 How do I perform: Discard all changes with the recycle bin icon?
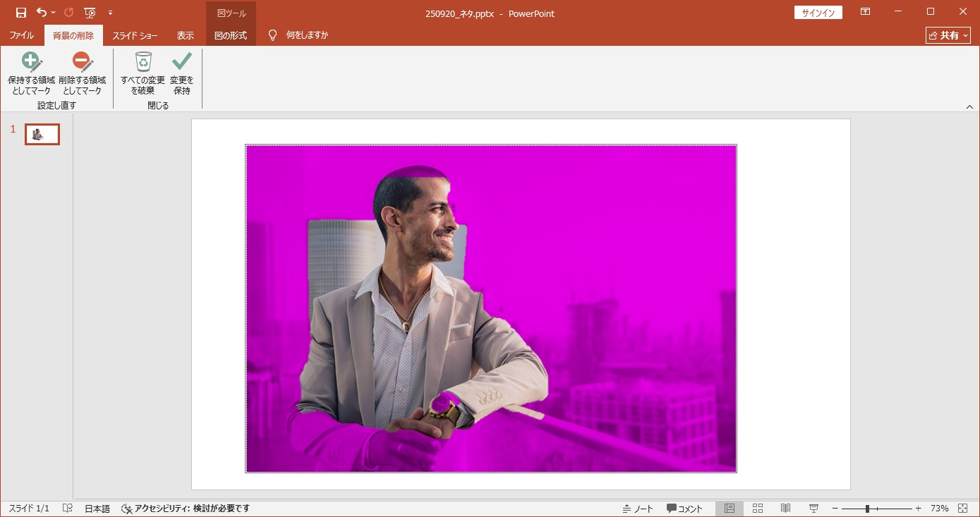(x=143, y=73)
